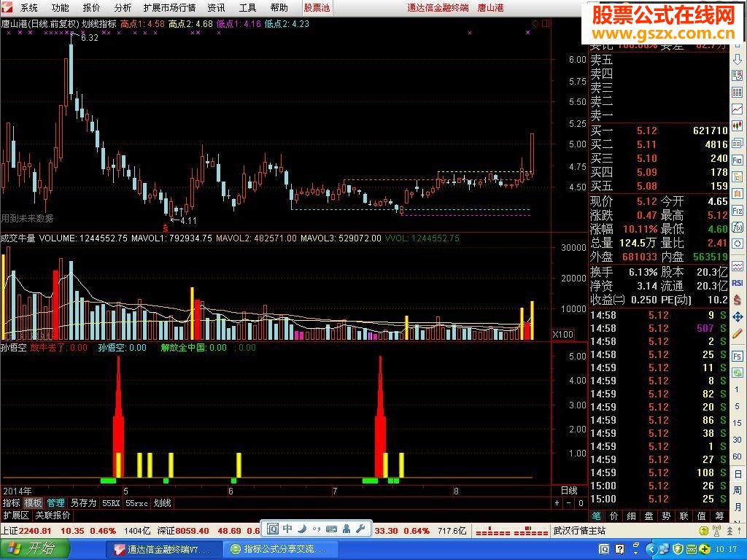Open the 报价 menu
The width and height of the screenshot is (747, 560).
(91, 7)
